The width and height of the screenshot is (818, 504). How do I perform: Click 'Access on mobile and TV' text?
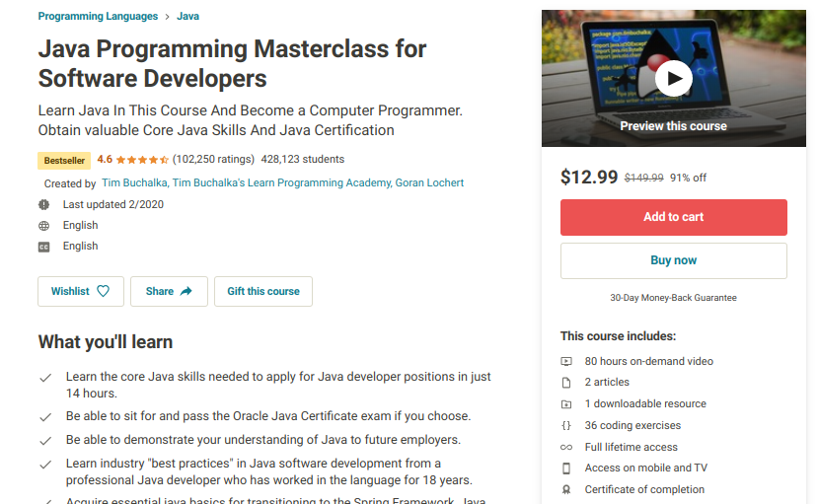[646, 468]
